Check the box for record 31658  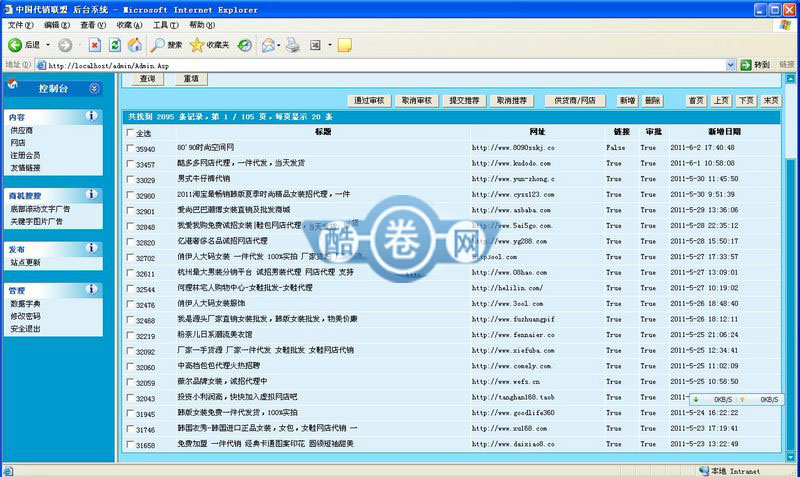[x=130, y=445]
